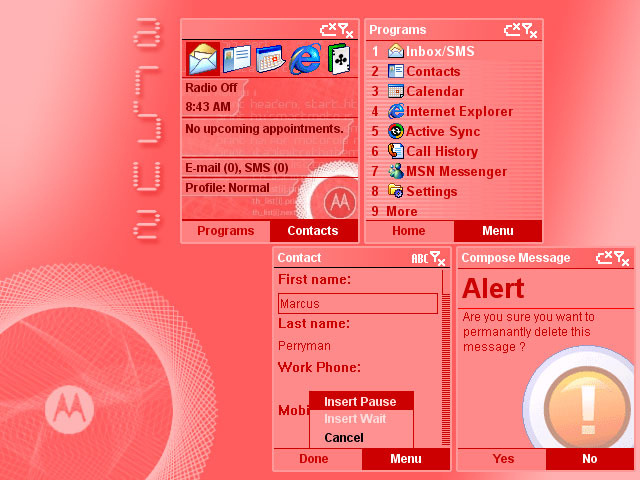Viewport: 640px width, 480px height.
Task: Select Calendar text in Programs list
Action: [x=435, y=91]
